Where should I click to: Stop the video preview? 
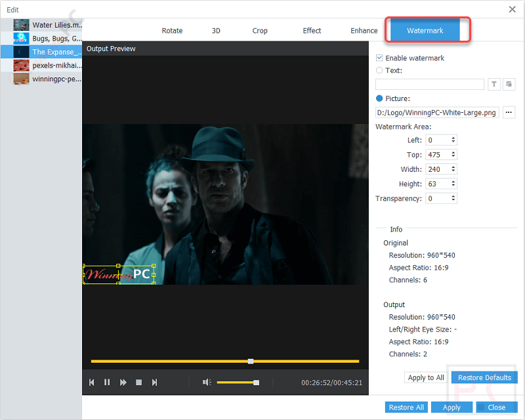tap(138, 382)
